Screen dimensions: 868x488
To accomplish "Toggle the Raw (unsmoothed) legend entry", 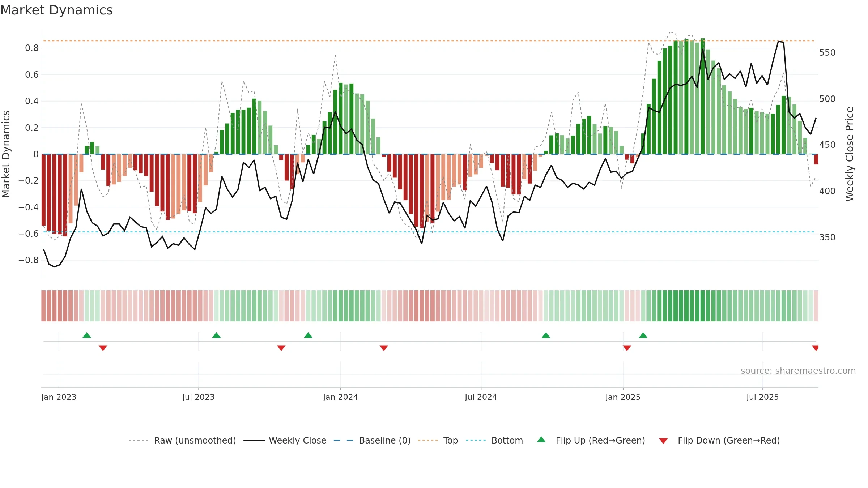I will click(182, 440).
